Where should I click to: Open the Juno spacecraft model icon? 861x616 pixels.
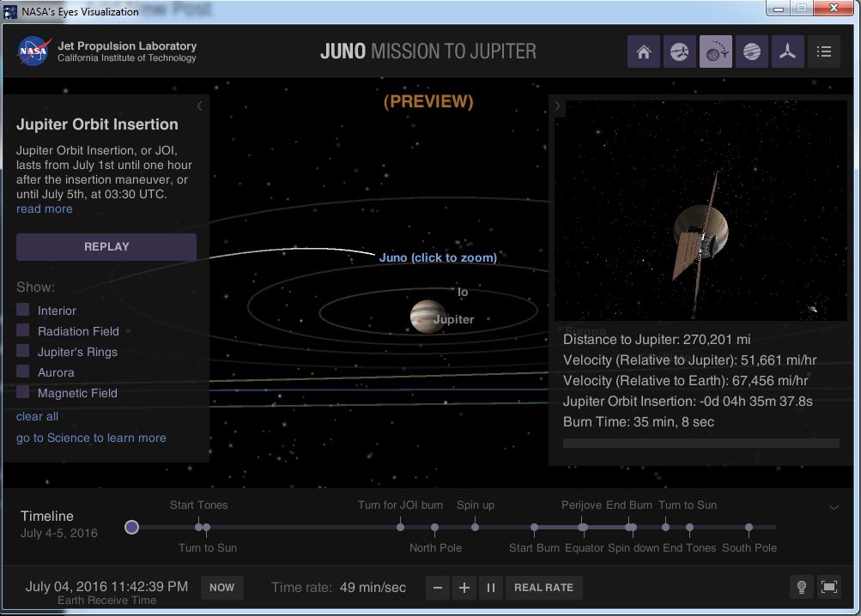pos(788,52)
